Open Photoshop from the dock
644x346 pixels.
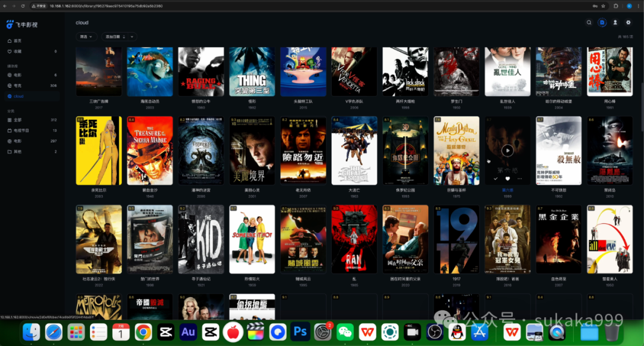pyautogui.click(x=300, y=332)
